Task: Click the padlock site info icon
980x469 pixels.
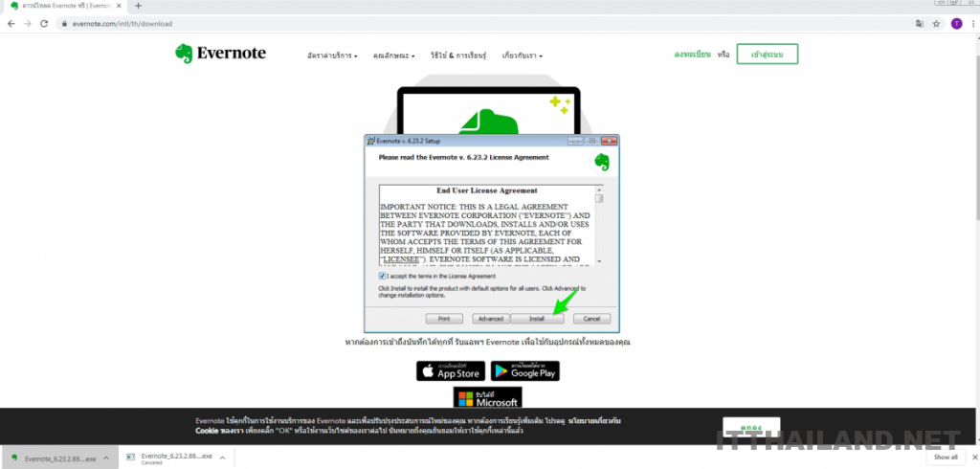Action: coord(64,24)
